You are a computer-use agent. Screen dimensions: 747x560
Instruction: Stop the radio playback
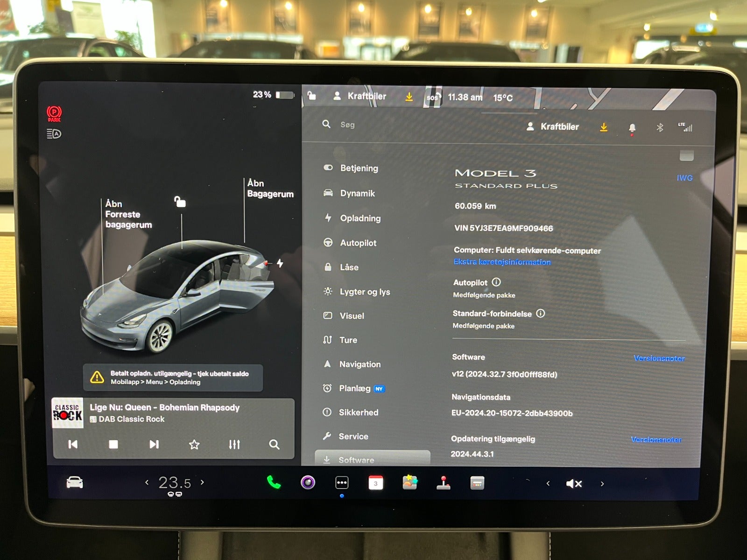(x=113, y=444)
